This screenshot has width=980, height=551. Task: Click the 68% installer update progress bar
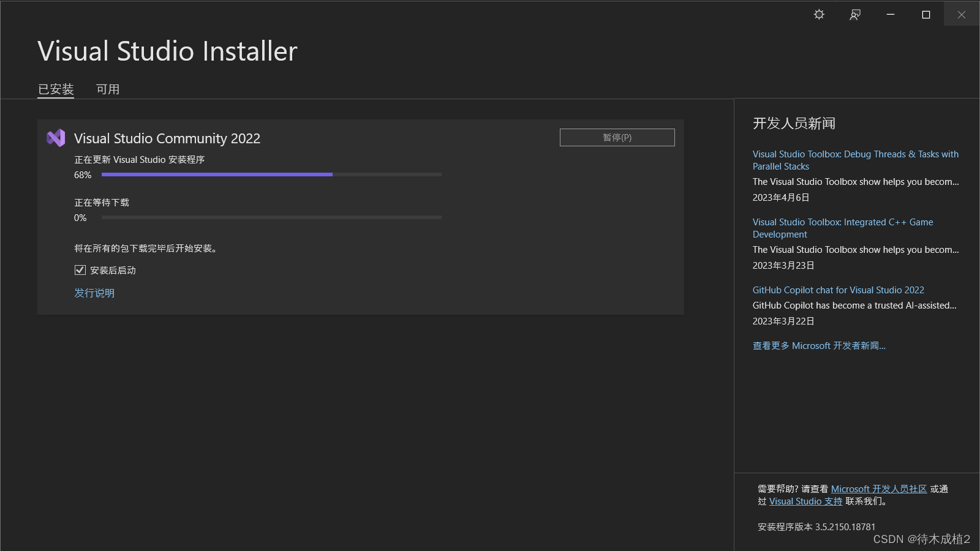(271, 174)
